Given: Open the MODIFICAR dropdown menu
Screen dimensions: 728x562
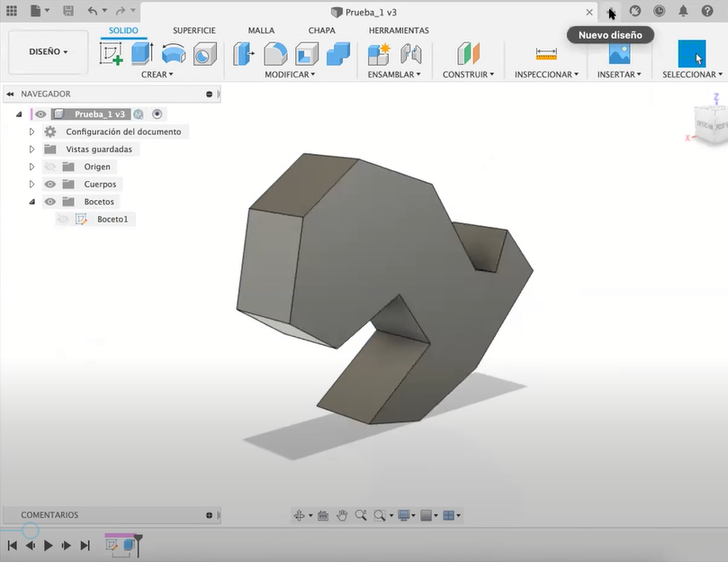Looking at the screenshot, I should pos(290,75).
